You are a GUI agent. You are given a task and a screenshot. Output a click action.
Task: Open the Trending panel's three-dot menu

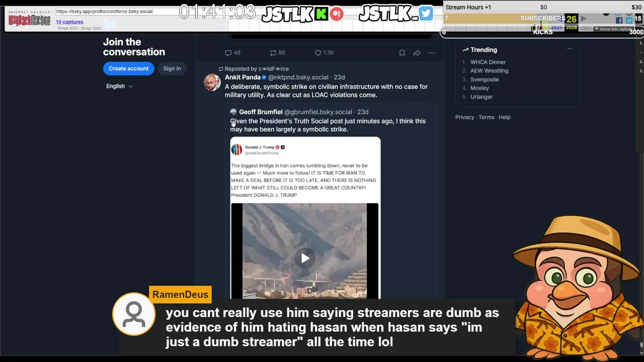(570, 49)
